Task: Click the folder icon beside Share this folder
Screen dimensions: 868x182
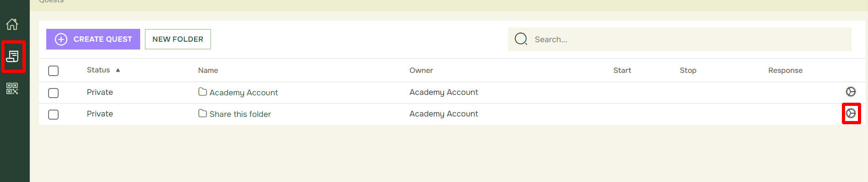Action: [202, 113]
